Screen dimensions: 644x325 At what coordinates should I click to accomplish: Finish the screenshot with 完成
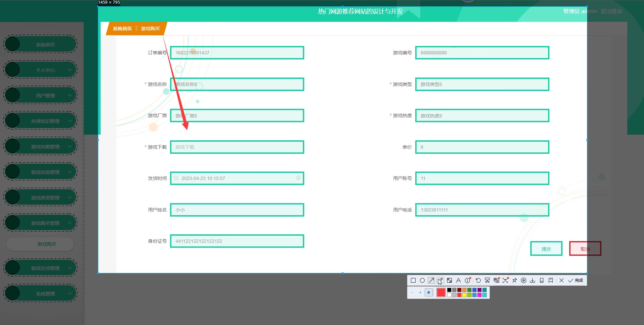pyautogui.click(x=576, y=280)
